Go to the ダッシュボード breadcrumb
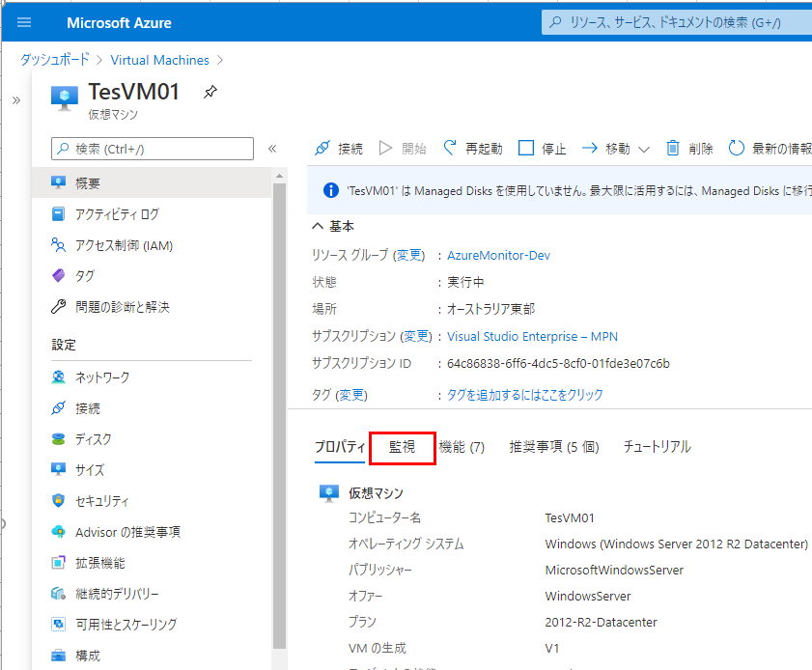Screen dimensions: 812x670 tap(54, 60)
